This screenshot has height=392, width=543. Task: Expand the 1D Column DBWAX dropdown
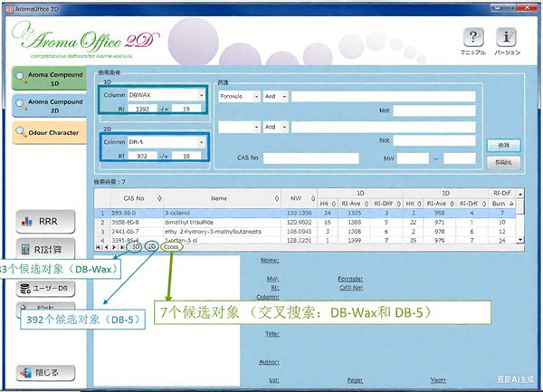coord(200,93)
